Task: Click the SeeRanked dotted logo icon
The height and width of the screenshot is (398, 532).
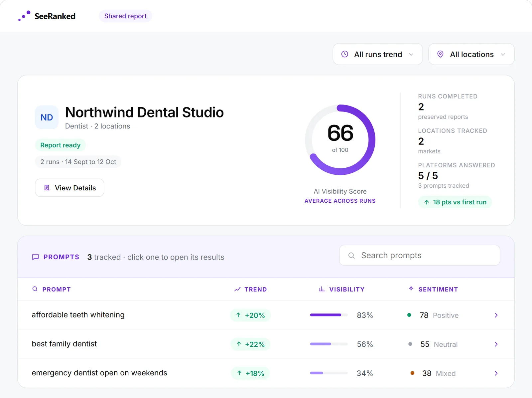Action: (x=24, y=16)
